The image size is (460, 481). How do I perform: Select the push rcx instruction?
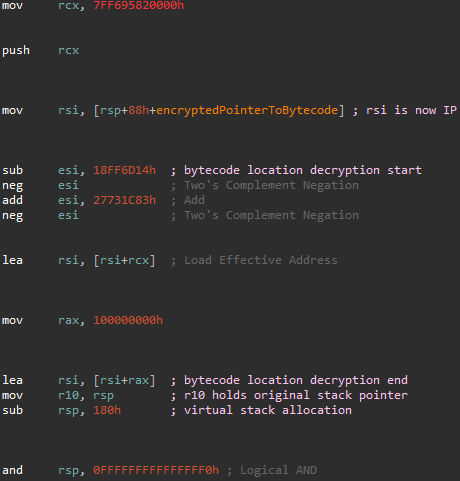coord(41,51)
